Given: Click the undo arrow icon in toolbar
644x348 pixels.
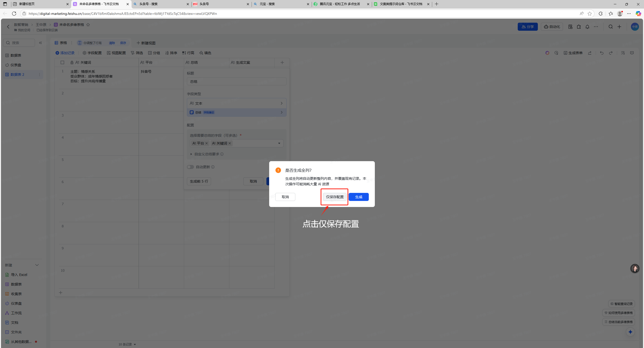Looking at the screenshot, I should point(601,53).
